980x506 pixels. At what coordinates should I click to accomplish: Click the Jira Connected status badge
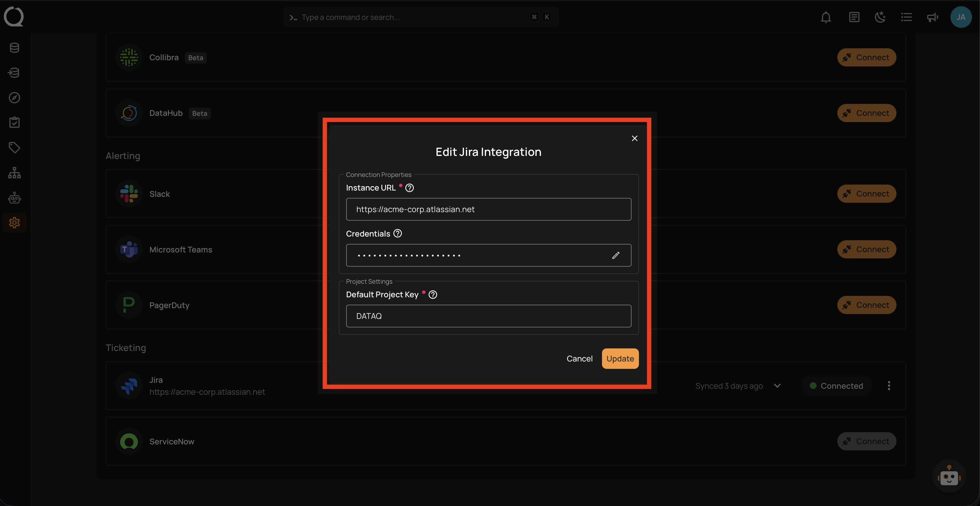[x=836, y=386]
